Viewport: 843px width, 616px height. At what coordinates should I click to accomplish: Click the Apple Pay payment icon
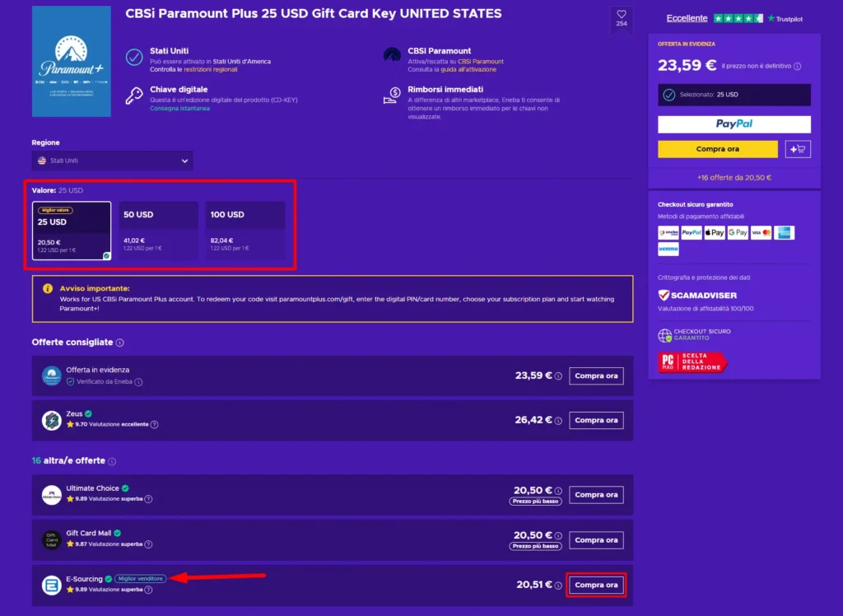click(x=715, y=232)
